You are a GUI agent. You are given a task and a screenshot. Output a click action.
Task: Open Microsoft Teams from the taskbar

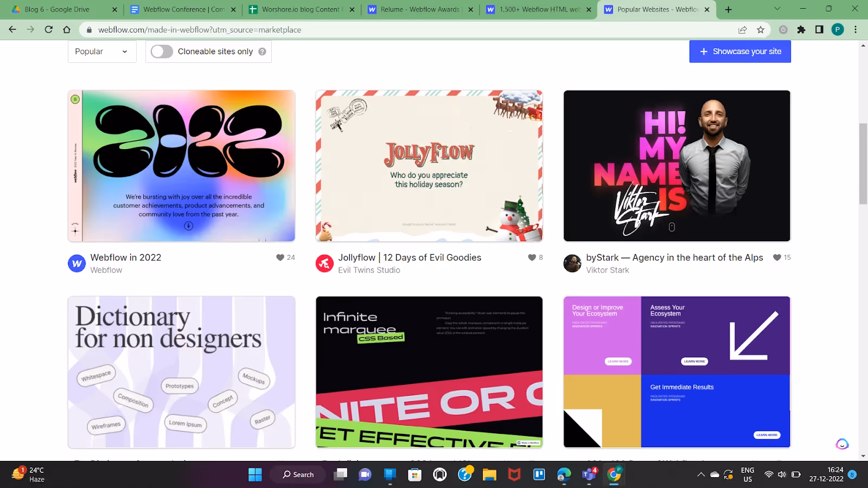click(589, 474)
